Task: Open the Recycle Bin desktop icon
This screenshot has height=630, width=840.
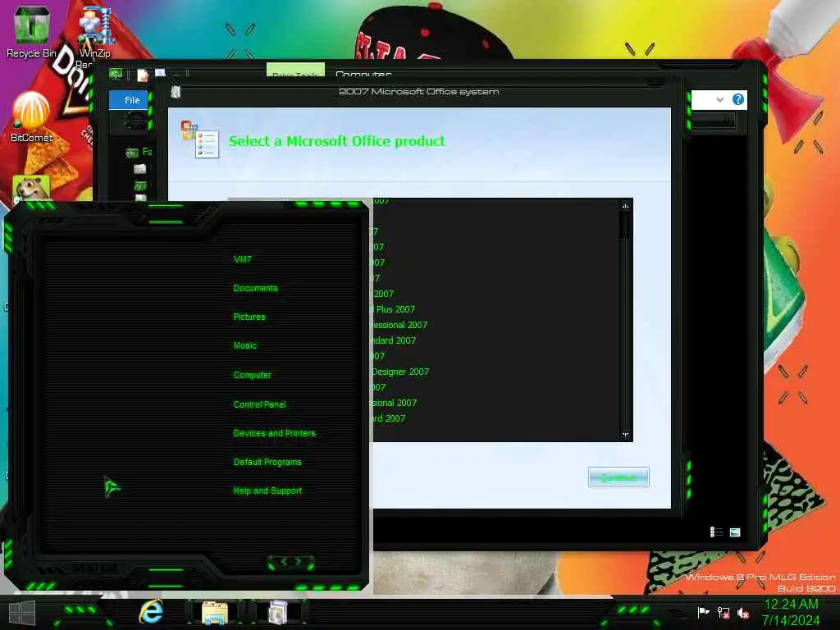Action: (32, 30)
